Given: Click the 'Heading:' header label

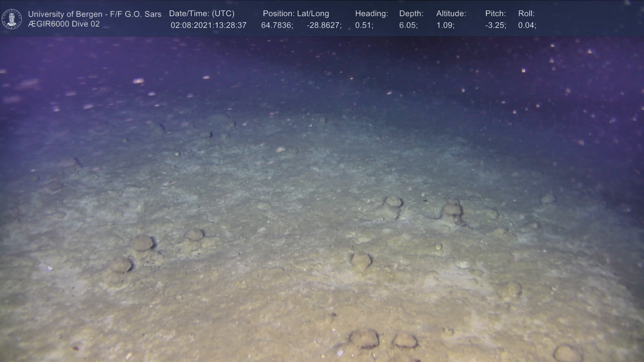Looking at the screenshot, I should tap(371, 14).
